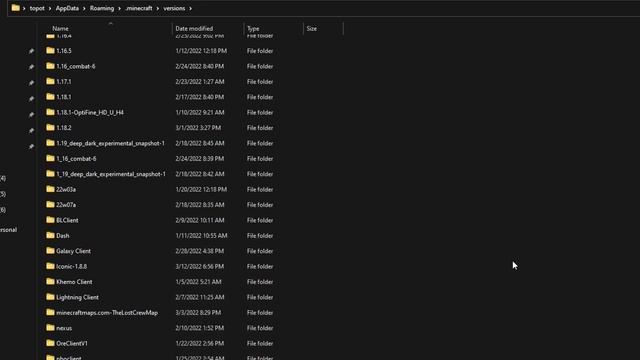Select the 1.18.1-OptiFine_HD_U_H4 folder
The width and height of the screenshot is (640, 360).
[x=90, y=112]
